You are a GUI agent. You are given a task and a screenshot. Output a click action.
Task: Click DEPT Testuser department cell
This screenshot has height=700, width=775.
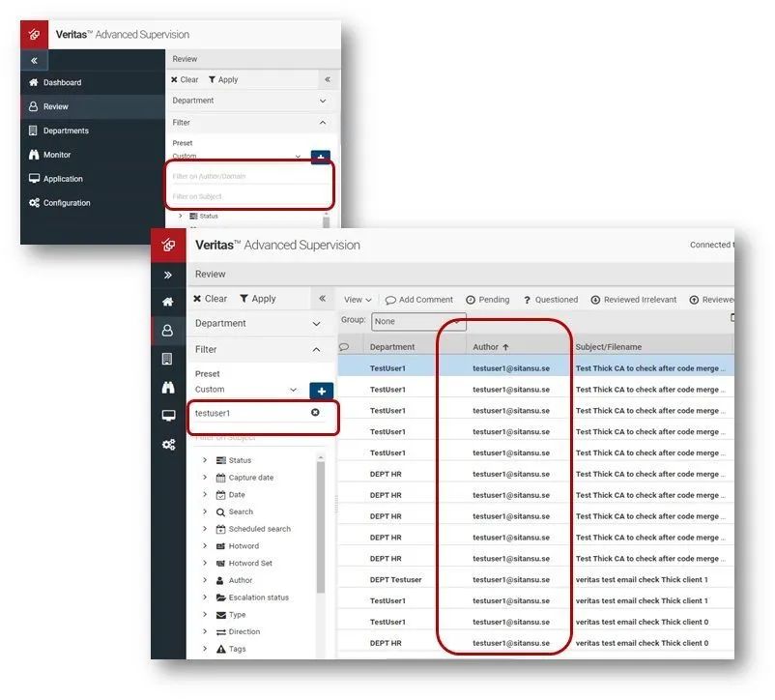pyautogui.click(x=395, y=580)
